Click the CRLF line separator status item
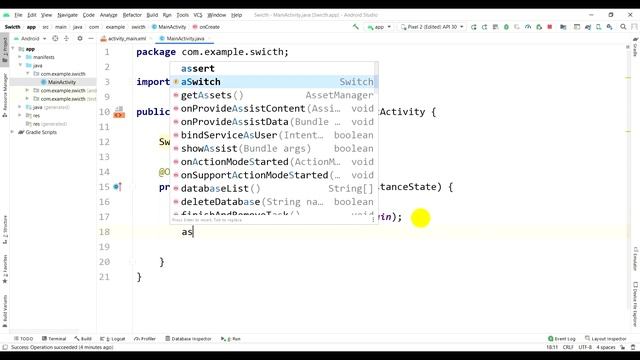The height and width of the screenshot is (360, 640). pyautogui.click(x=568, y=347)
